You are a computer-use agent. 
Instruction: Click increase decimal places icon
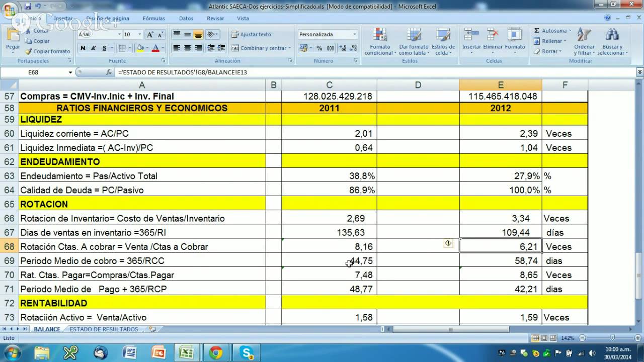tap(343, 48)
